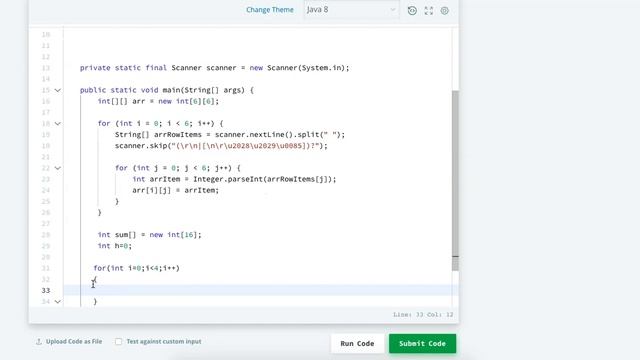The height and width of the screenshot is (360, 640).
Task: Click the Run Code button
Action: pos(357,344)
